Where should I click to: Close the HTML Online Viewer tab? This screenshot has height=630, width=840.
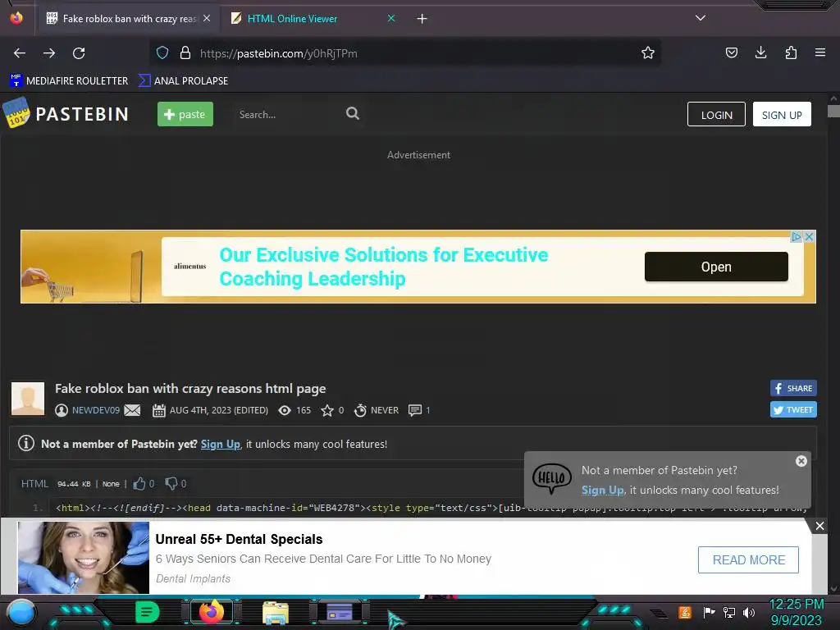click(x=391, y=18)
